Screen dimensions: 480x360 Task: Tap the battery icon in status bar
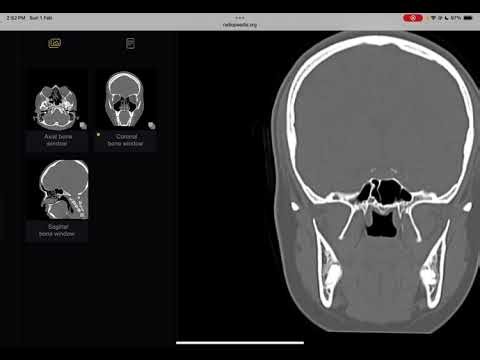pyautogui.click(x=468, y=18)
